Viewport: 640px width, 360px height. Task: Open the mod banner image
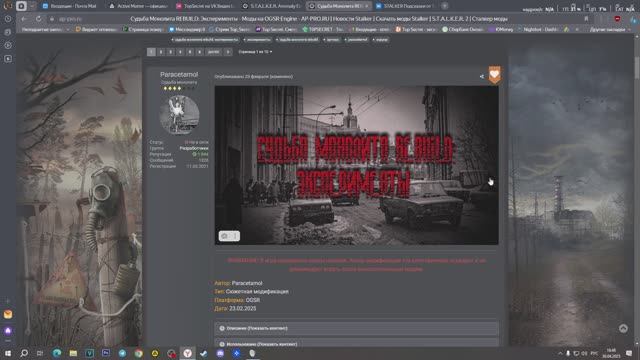[356, 165]
